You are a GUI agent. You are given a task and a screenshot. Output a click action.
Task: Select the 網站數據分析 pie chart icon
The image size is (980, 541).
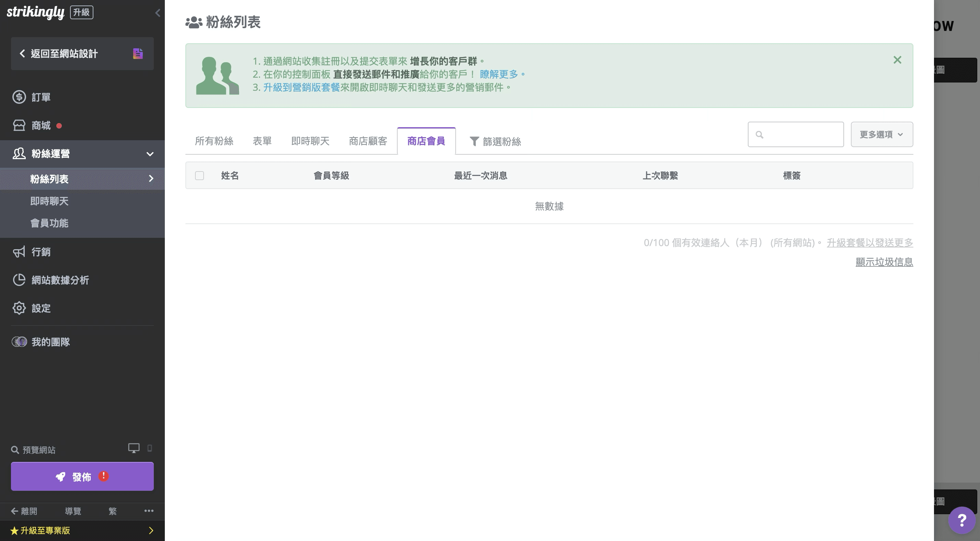(x=20, y=280)
